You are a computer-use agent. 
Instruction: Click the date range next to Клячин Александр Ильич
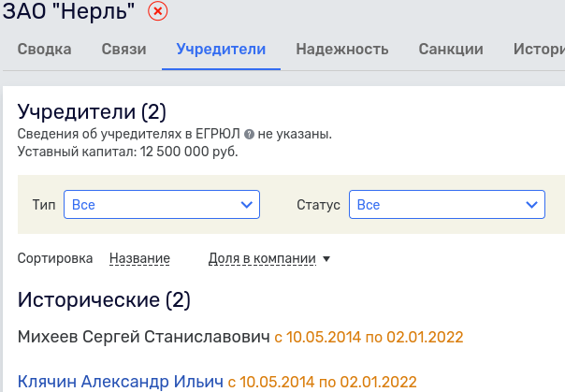point(322,382)
